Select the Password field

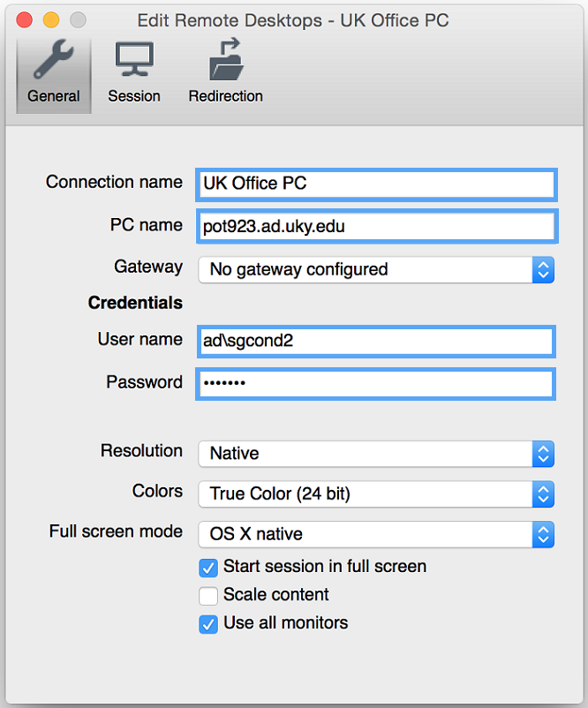coord(376,384)
